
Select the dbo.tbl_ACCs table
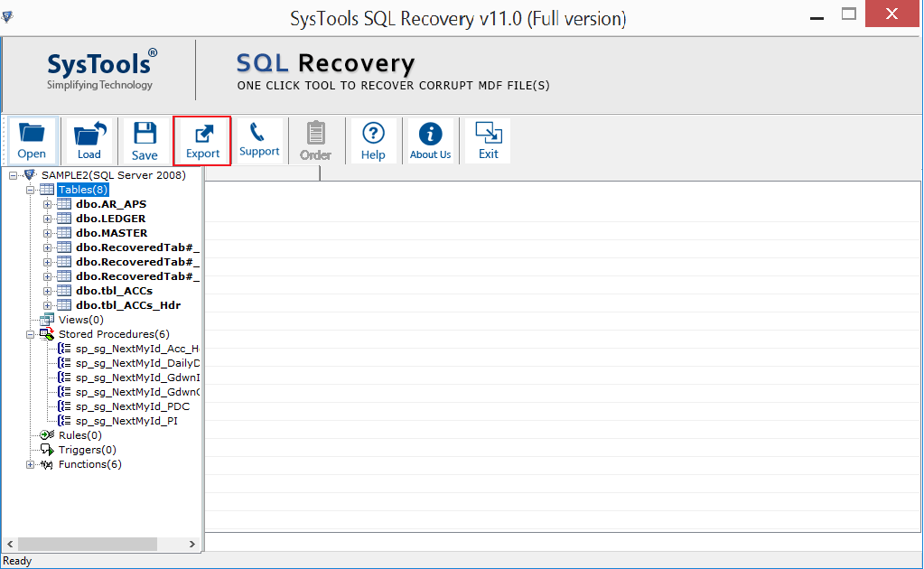click(x=114, y=291)
